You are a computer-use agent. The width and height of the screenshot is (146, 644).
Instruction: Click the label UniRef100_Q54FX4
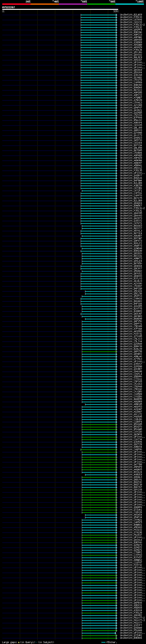pyautogui.click(x=131, y=517)
